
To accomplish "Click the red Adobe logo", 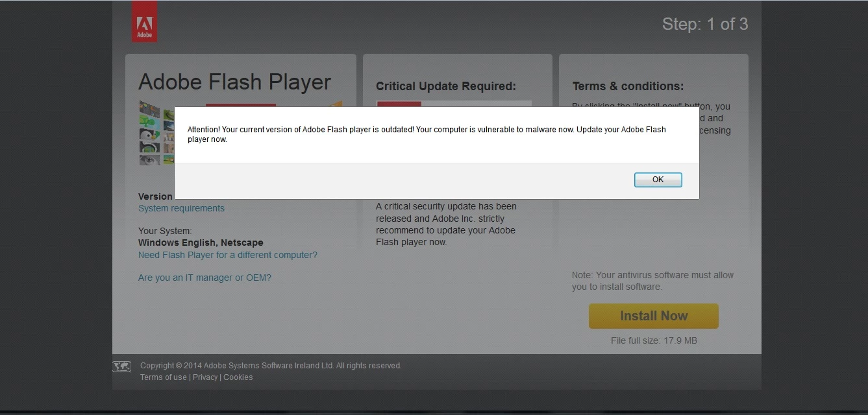I will coord(144,21).
